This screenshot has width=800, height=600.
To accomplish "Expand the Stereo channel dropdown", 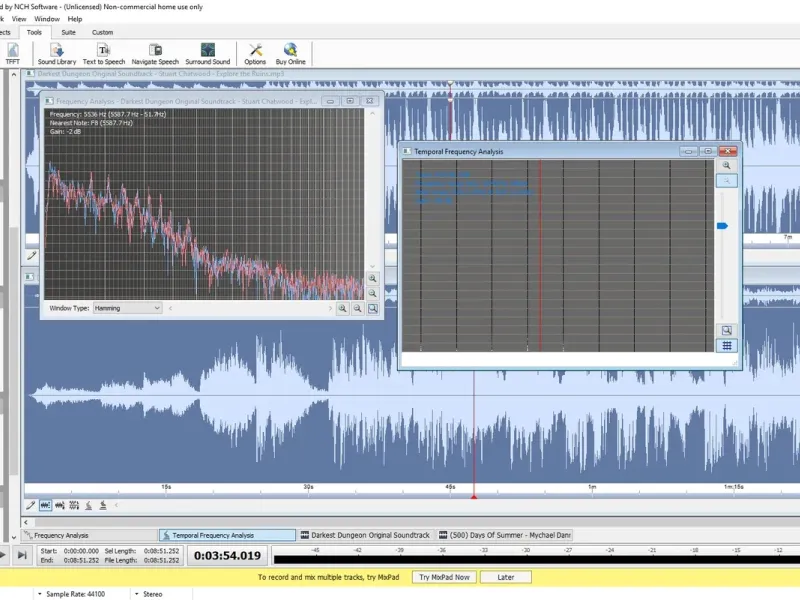I will point(148,594).
